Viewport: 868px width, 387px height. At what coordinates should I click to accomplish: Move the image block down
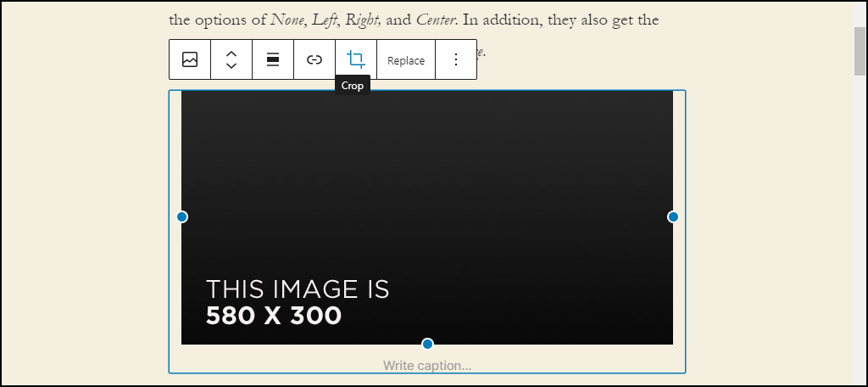click(231, 65)
